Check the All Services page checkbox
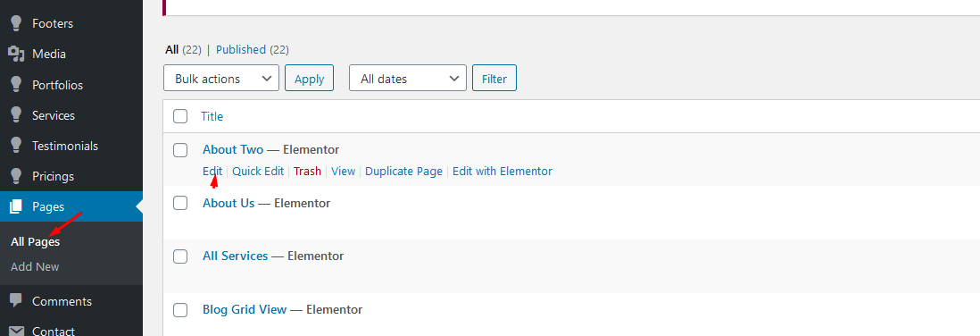The height and width of the screenshot is (336, 980). [180, 256]
